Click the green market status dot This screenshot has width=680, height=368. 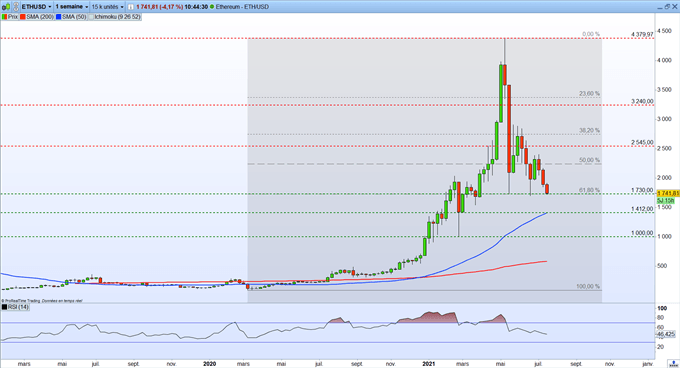(x=212, y=7)
